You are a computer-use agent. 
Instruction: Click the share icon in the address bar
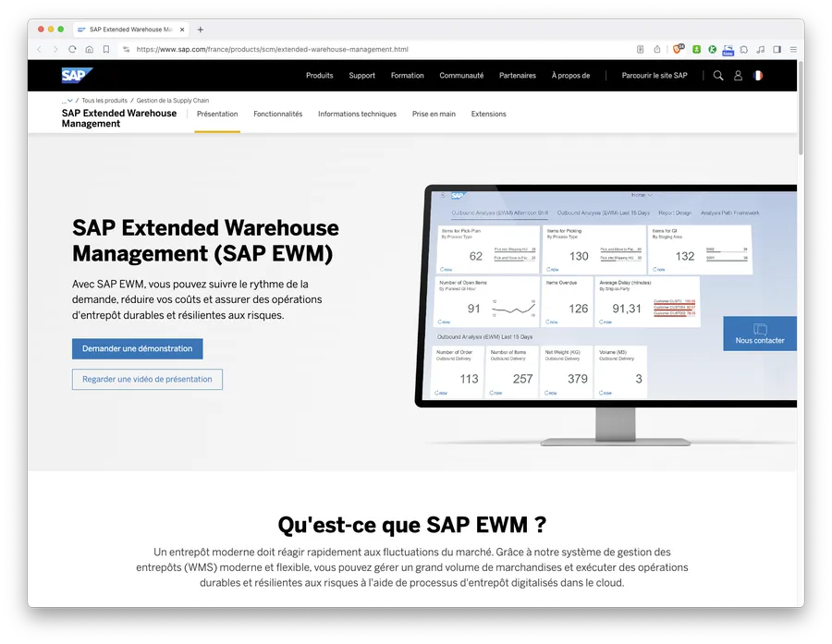coord(657,49)
